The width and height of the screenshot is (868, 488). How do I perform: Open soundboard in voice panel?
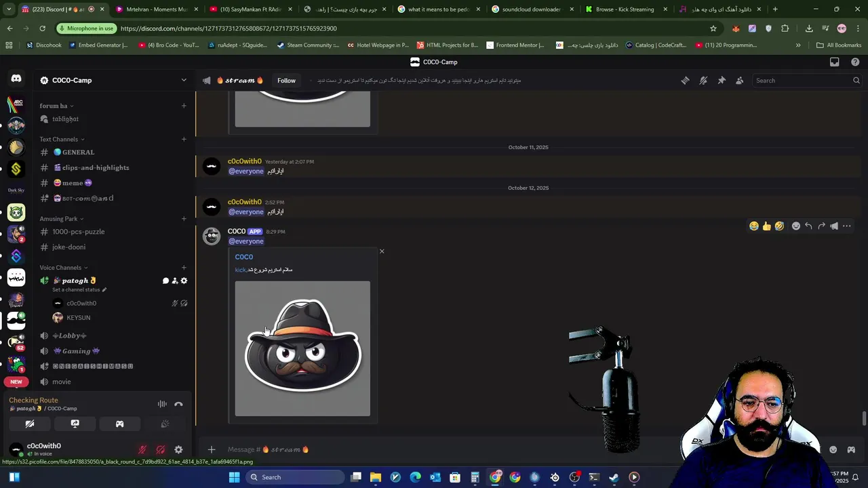(x=165, y=424)
